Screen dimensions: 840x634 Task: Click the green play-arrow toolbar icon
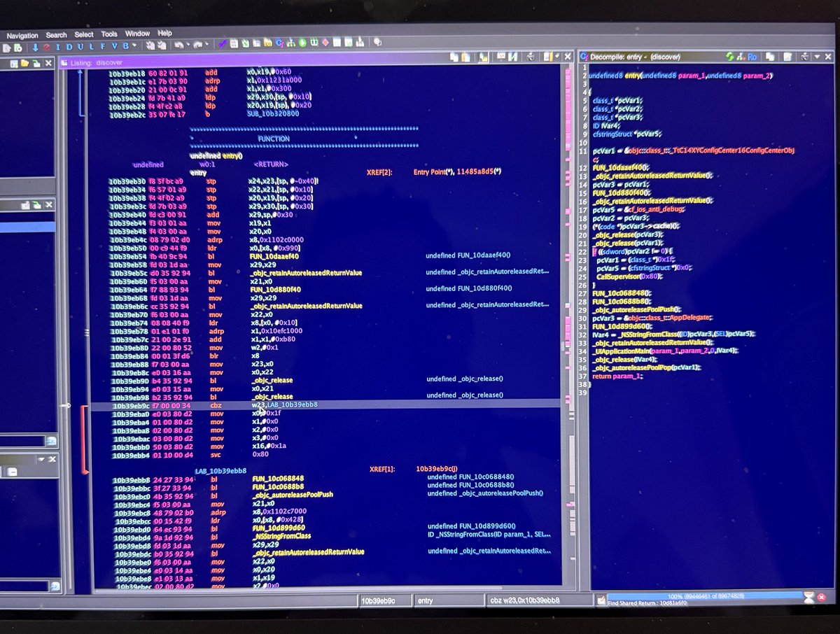[302, 43]
